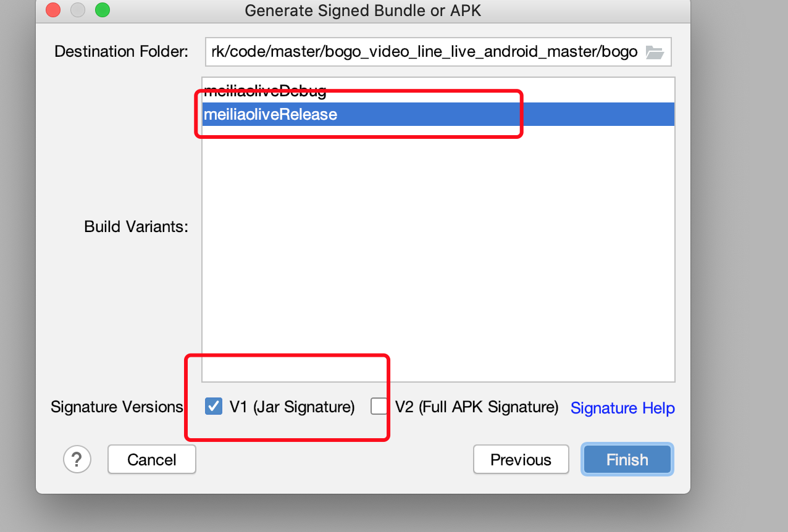Screen dimensions: 788x532
Task: Go back with the Previous button
Action: pos(521,460)
